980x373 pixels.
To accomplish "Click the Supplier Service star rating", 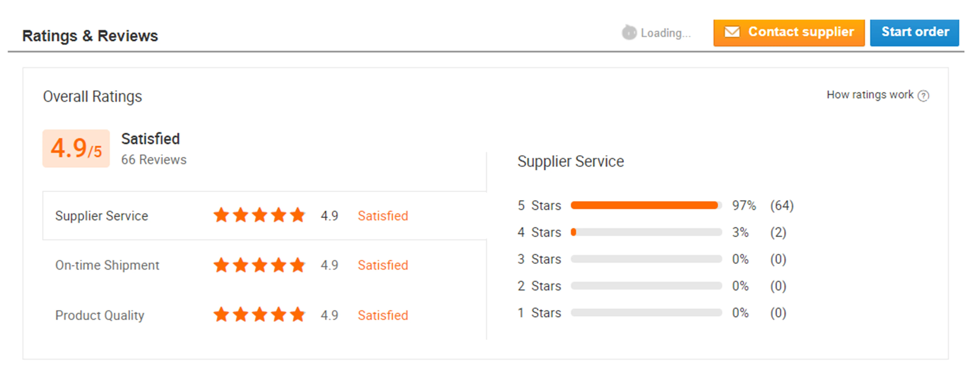I will pyautogui.click(x=259, y=216).
